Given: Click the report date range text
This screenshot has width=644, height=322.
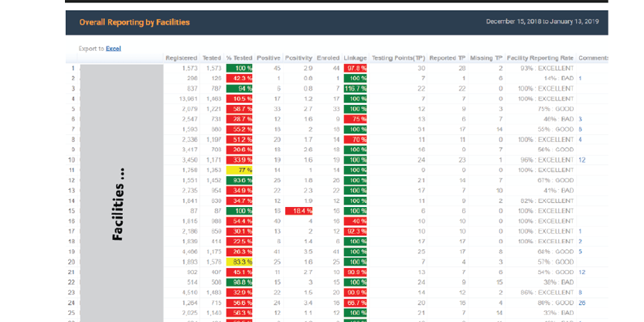Looking at the screenshot, I should [x=541, y=22].
